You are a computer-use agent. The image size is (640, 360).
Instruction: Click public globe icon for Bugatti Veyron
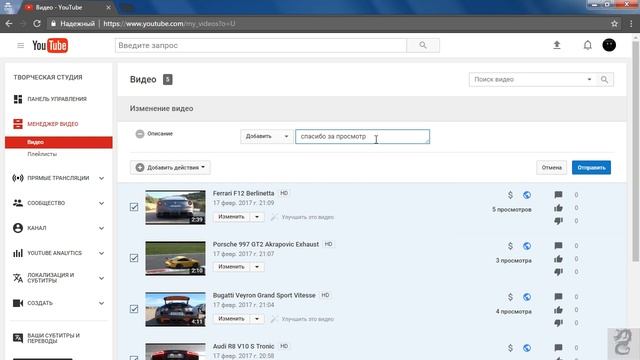point(527,297)
